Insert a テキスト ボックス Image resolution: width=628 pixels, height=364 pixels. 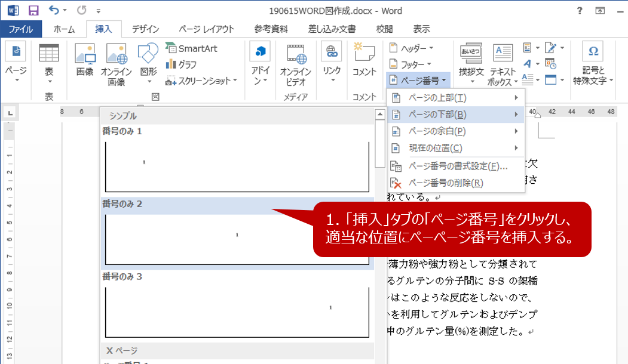(503, 64)
